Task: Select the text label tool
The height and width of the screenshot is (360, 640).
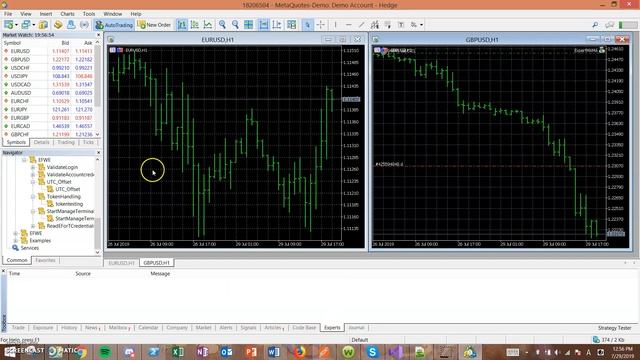Action: click(x=401, y=25)
